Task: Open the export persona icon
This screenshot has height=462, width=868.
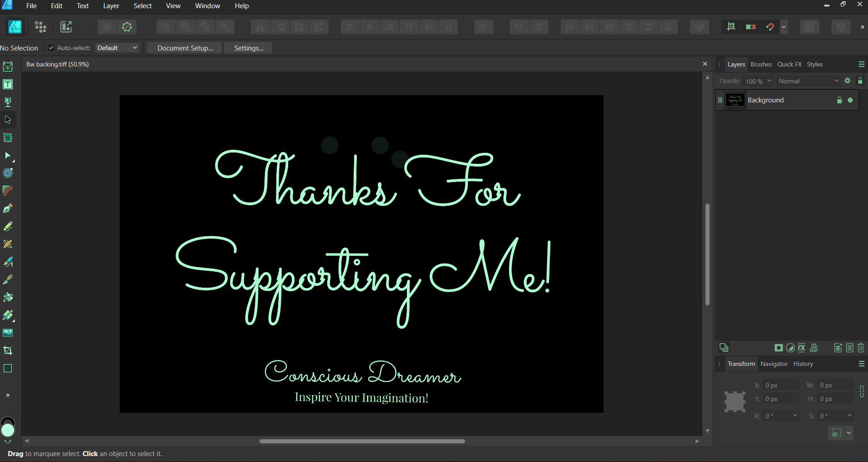Action: [66, 27]
